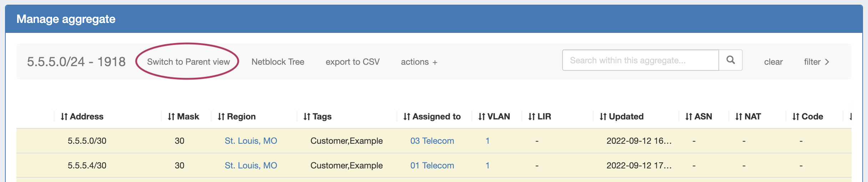Viewport: 868px width, 182px height.
Task: Open the Netblock Tree view
Action: click(x=278, y=62)
